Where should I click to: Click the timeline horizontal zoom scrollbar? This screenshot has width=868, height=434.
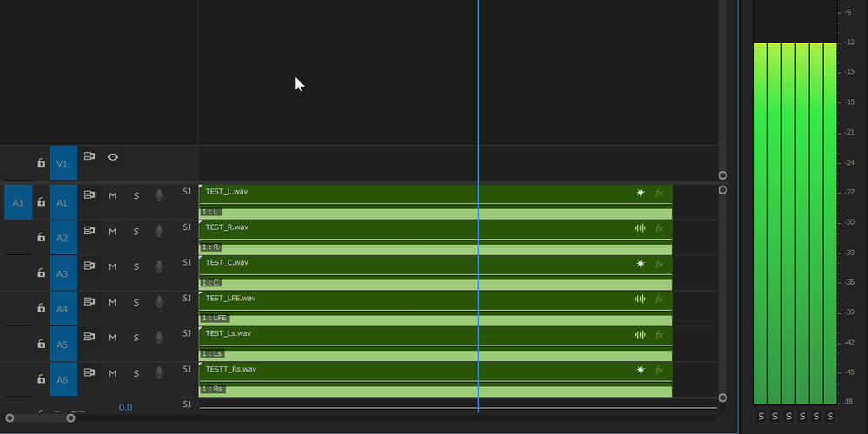tap(40, 418)
